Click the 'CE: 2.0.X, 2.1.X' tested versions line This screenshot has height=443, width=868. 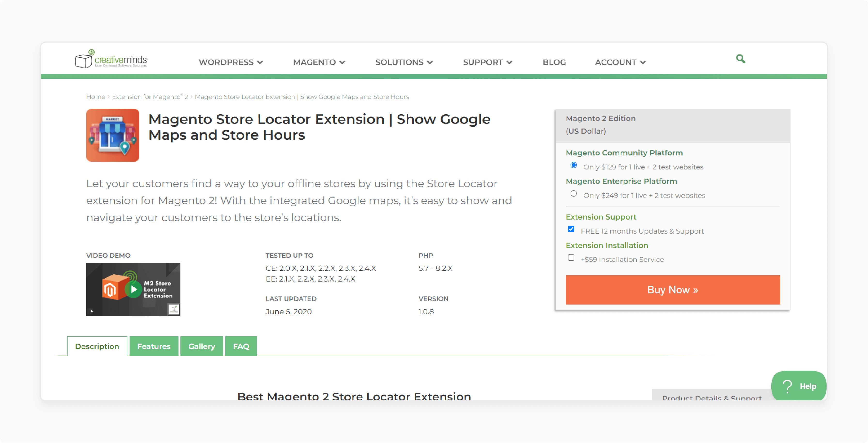321,268
